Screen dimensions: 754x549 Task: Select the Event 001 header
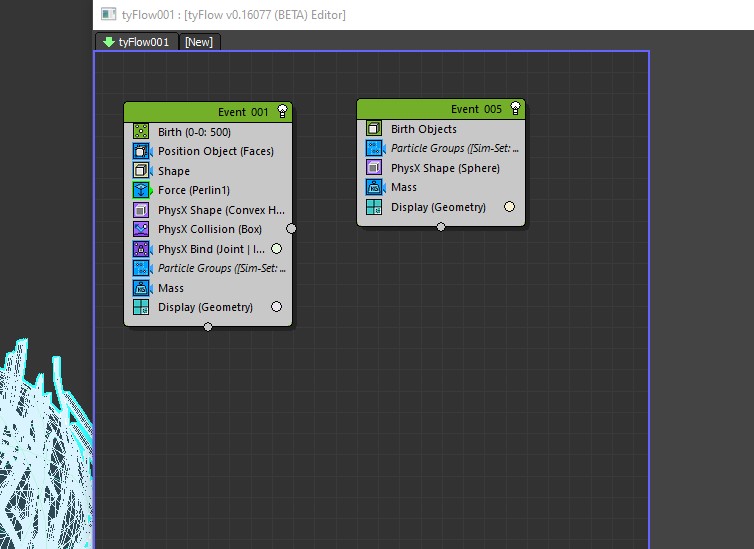[x=208, y=112]
